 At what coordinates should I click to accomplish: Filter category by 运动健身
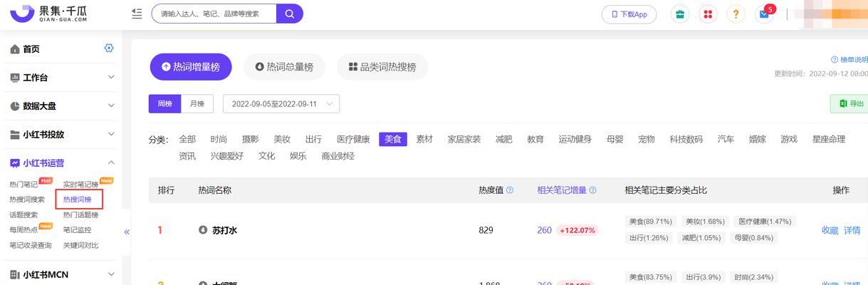click(x=575, y=139)
